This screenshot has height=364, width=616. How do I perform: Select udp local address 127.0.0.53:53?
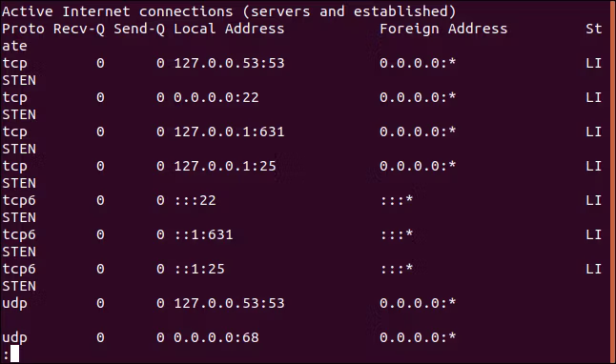pyautogui.click(x=229, y=303)
